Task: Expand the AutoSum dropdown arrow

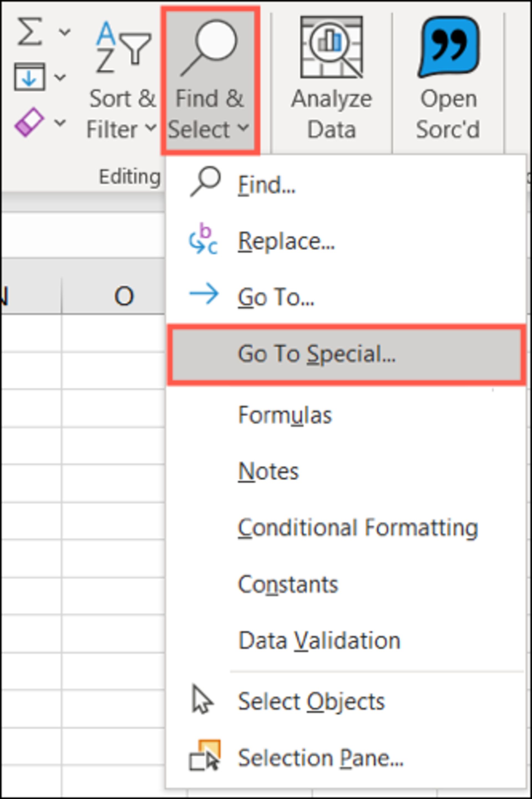Action: [65, 32]
